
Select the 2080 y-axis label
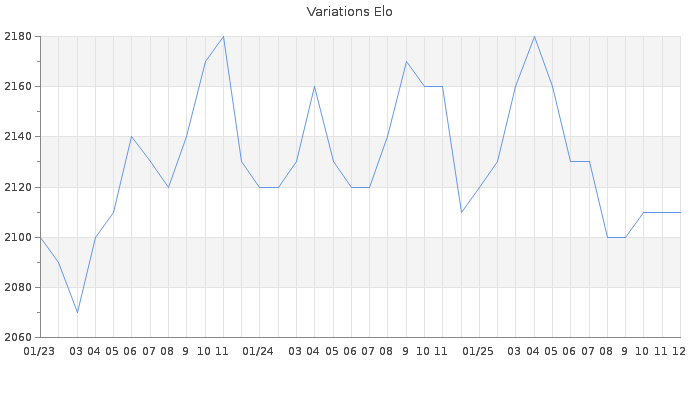19,287
